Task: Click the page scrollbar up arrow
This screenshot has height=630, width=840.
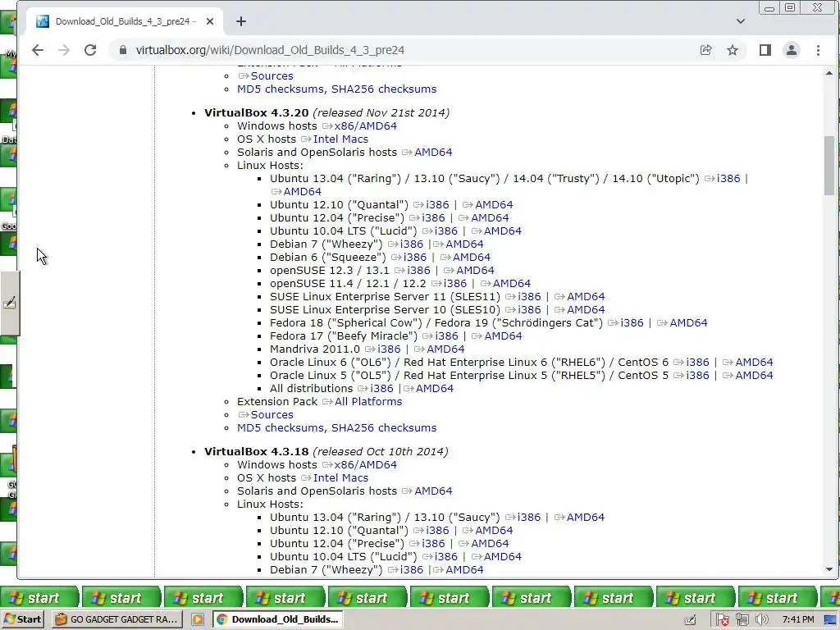Action: click(829, 73)
